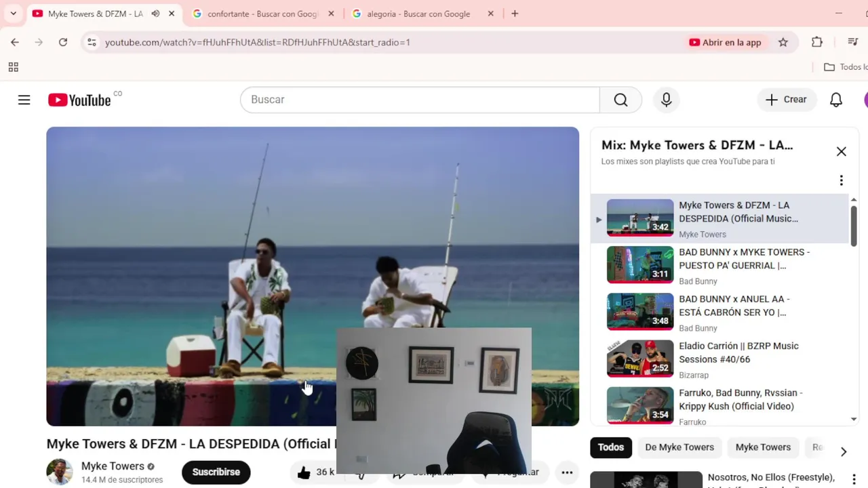The width and height of the screenshot is (868, 488).
Task: Open the Crear button
Action: (x=787, y=100)
